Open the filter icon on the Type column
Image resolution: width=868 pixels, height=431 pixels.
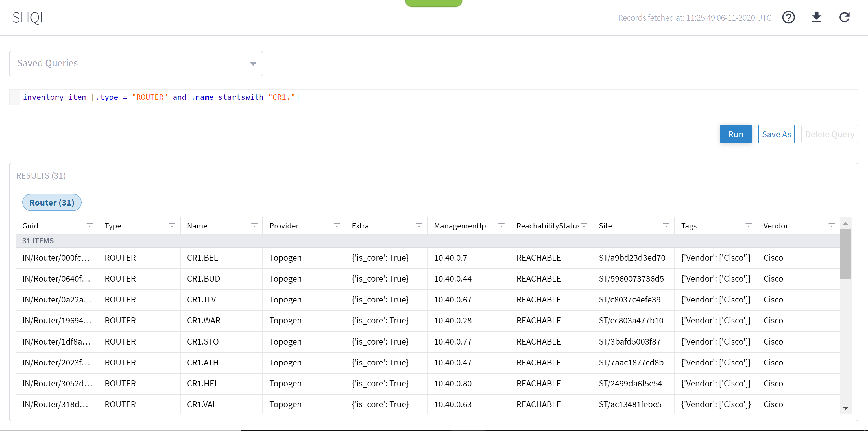coord(172,225)
